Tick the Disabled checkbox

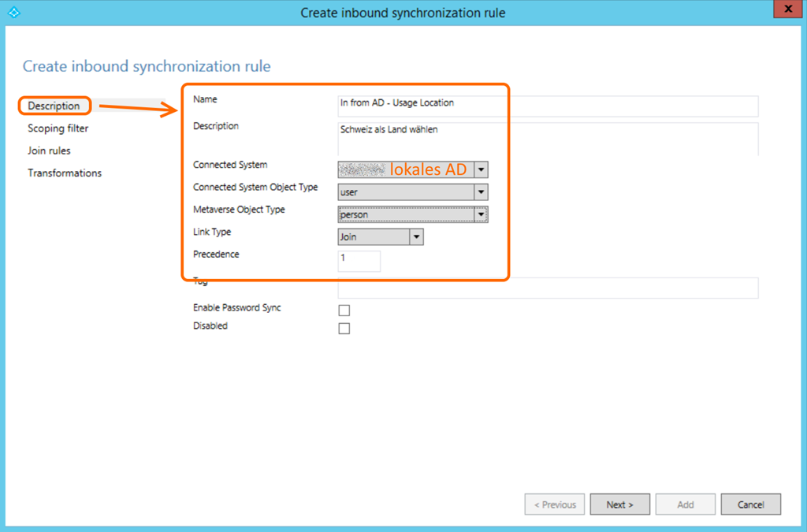[344, 328]
